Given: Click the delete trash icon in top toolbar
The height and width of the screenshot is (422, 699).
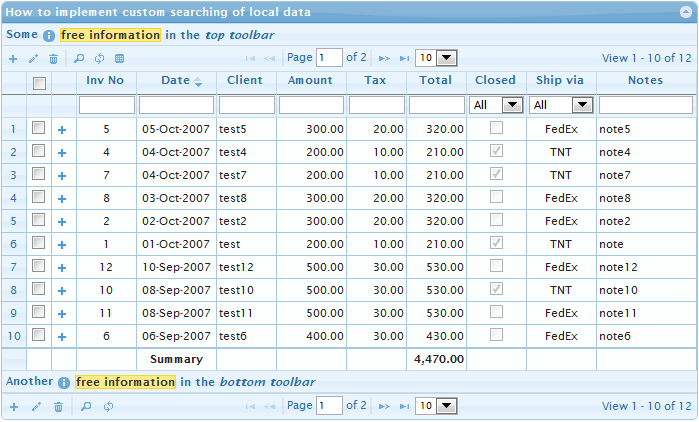Looking at the screenshot, I should [x=54, y=59].
